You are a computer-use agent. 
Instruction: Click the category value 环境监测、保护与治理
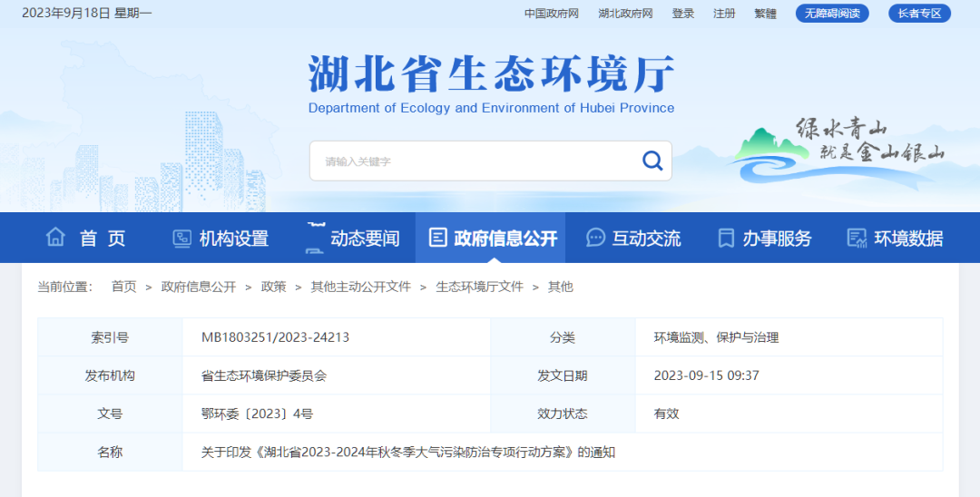[716, 337]
